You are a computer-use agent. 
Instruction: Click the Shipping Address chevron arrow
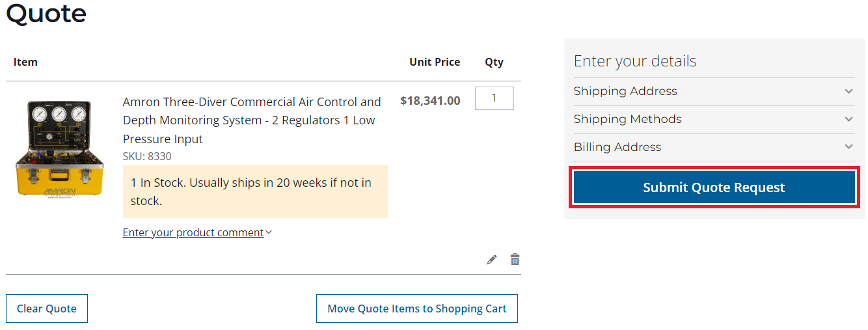point(848,92)
